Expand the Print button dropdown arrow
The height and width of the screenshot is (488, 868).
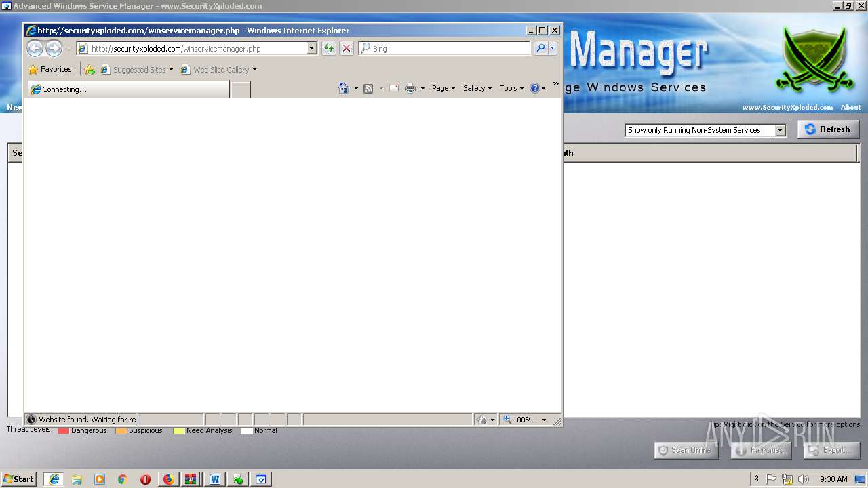pyautogui.click(x=422, y=88)
